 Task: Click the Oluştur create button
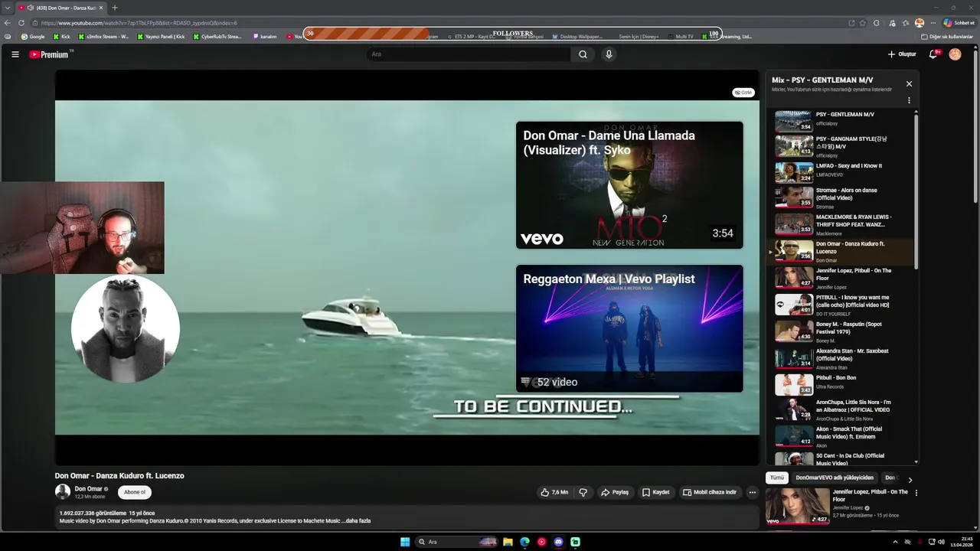pos(902,54)
